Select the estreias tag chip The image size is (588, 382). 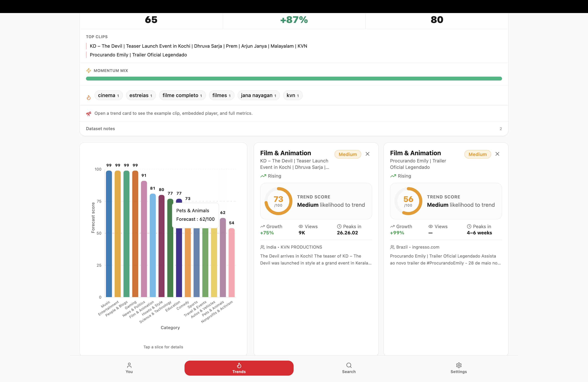(x=141, y=95)
